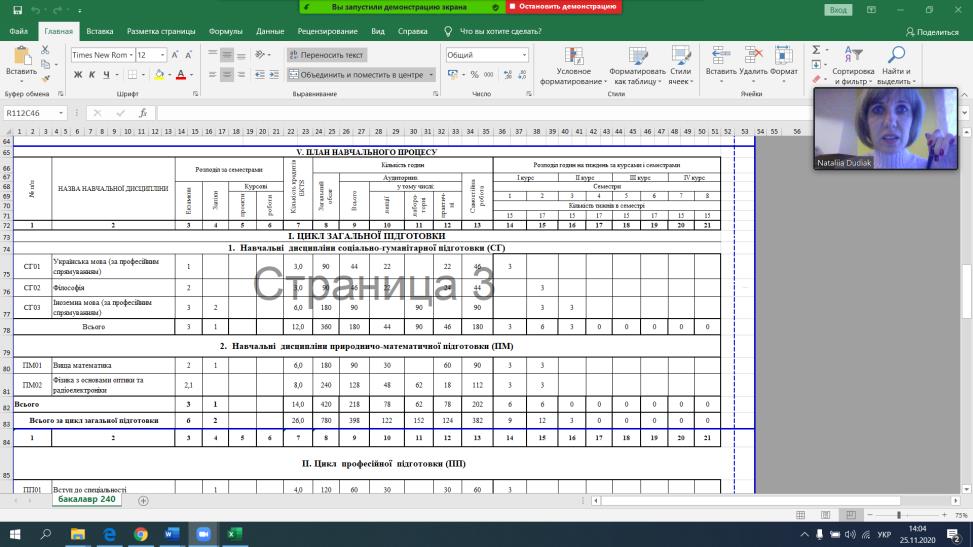Image resolution: width=973 pixels, height=547 pixels.
Task: Click the borders icon in font group
Action: [132, 75]
